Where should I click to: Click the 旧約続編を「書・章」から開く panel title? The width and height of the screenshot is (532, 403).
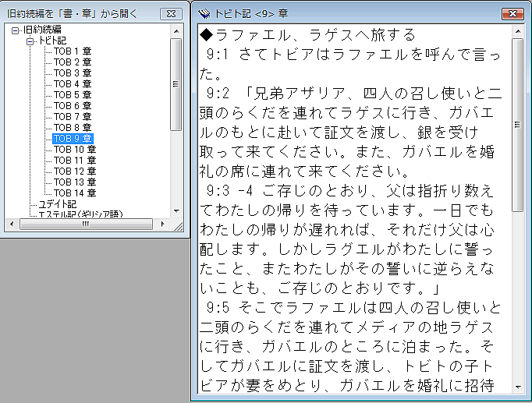[72, 14]
